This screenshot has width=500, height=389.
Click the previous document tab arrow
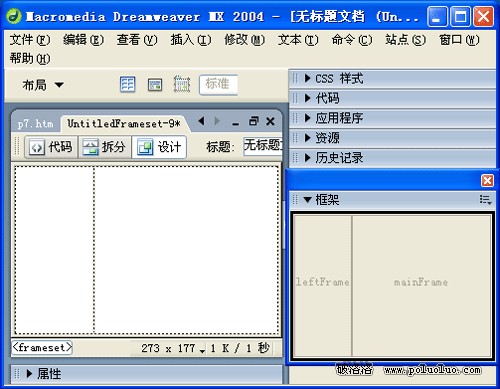point(201,121)
